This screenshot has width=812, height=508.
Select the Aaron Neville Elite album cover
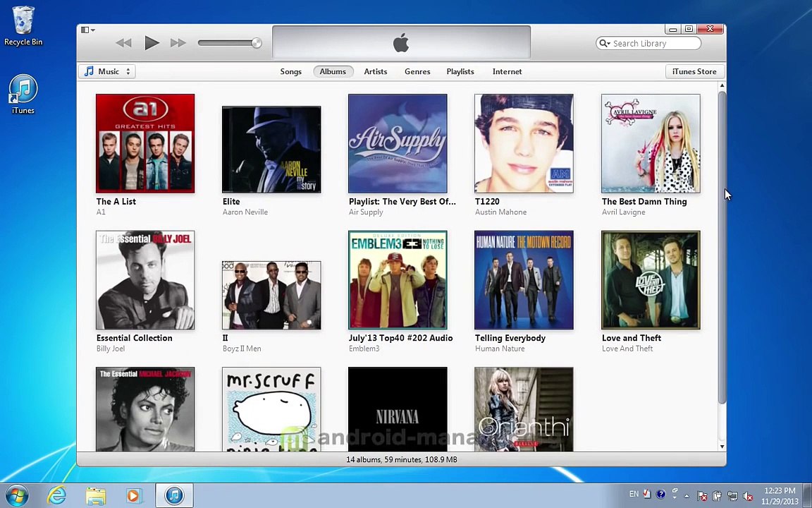click(271, 150)
